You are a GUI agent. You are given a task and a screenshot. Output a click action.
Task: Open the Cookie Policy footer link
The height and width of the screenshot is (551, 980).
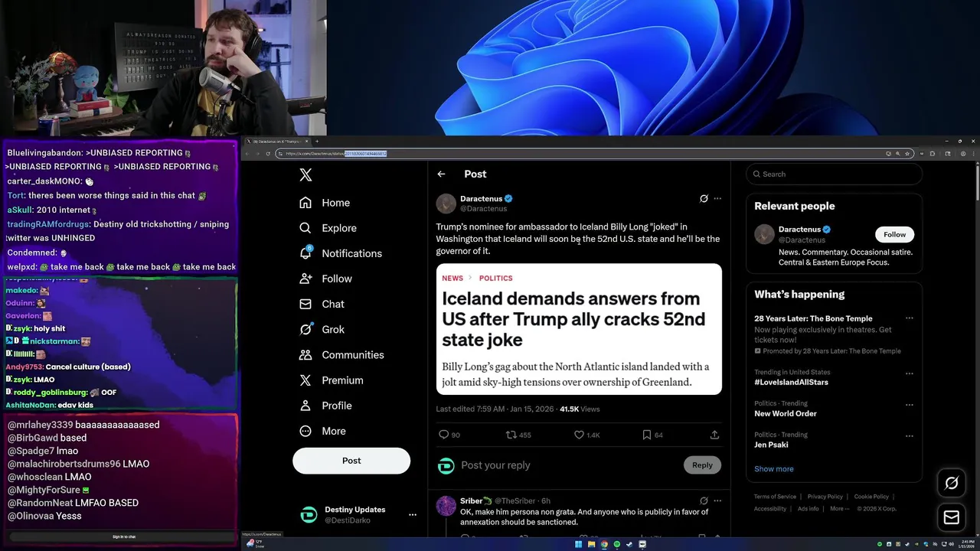click(871, 497)
